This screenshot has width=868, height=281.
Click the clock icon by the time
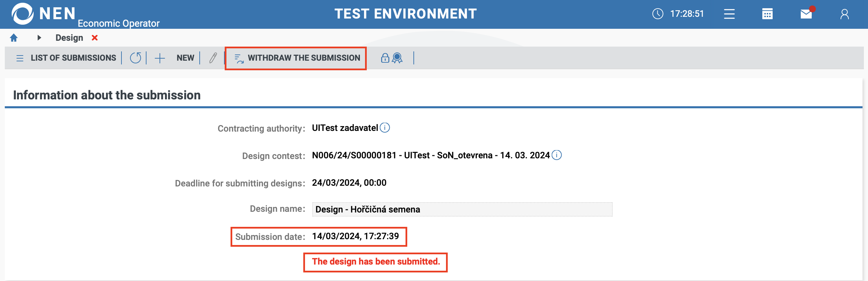(657, 14)
